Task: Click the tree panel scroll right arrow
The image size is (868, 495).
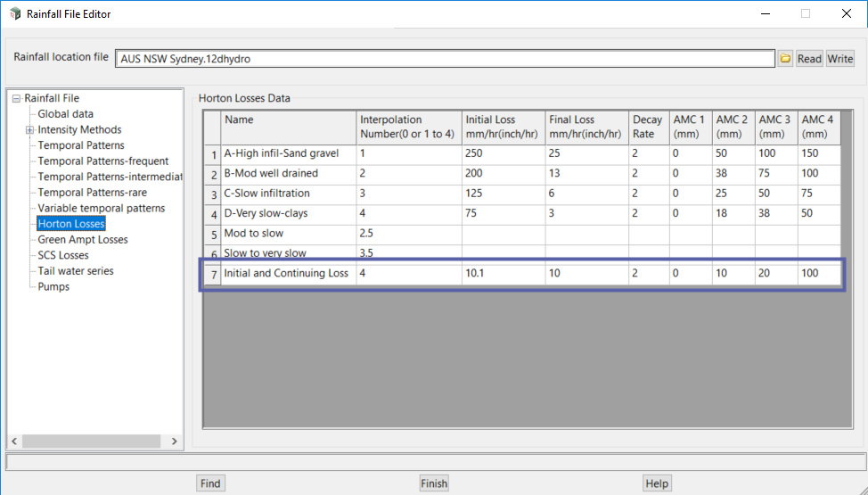Action: [x=174, y=441]
